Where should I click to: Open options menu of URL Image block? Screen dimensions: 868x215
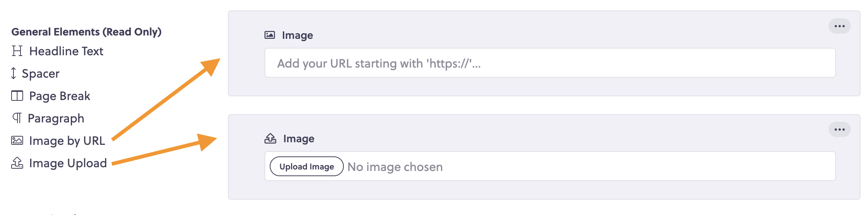[x=839, y=26]
